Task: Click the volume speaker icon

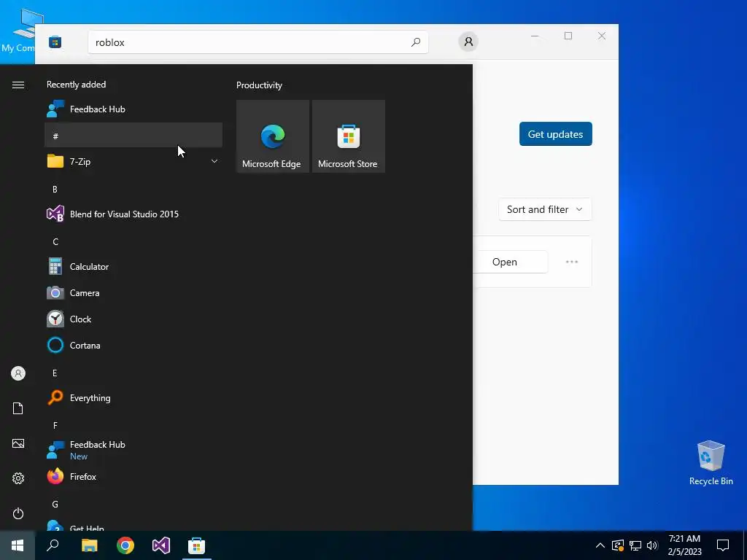Action: point(652,545)
